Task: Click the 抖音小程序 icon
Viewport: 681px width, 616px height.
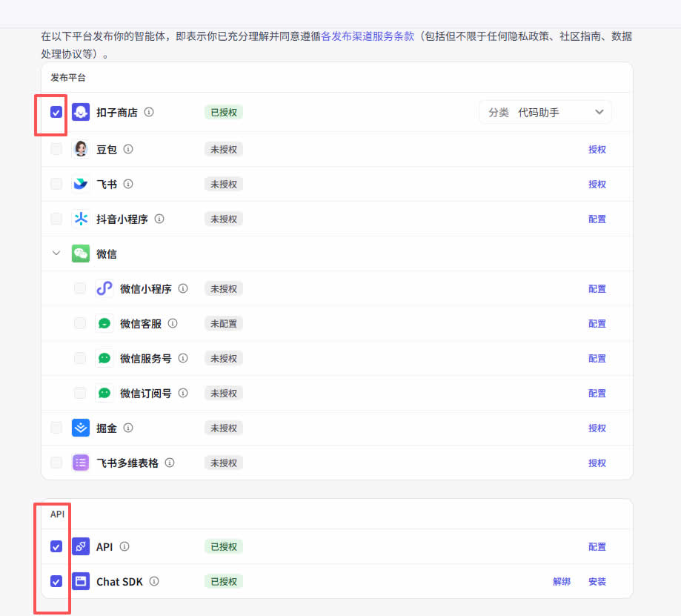Action: coord(81,219)
